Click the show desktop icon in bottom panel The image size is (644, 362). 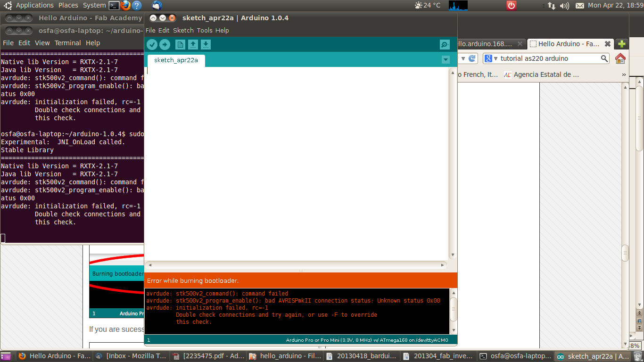tap(7, 356)
